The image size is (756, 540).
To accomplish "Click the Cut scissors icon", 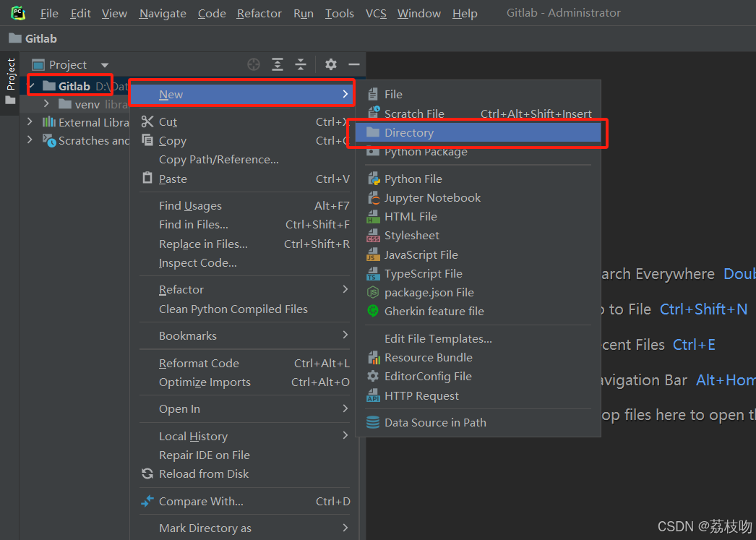I will click(x=147, y=121).
